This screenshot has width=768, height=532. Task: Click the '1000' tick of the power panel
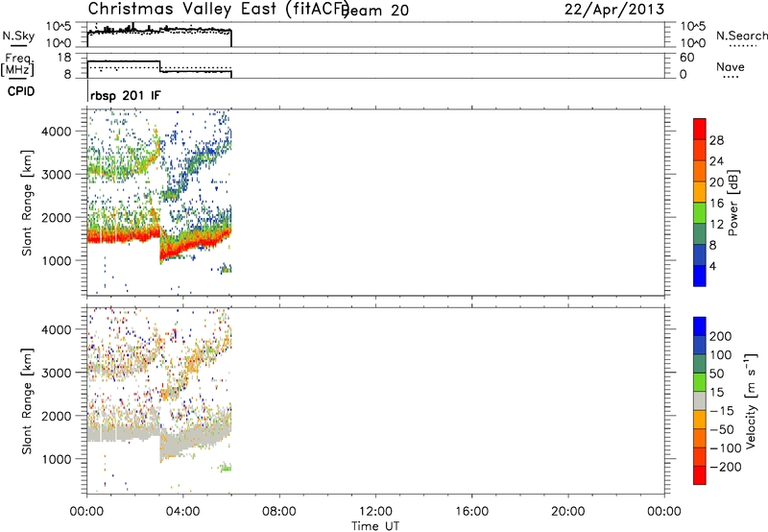point(56,260)
